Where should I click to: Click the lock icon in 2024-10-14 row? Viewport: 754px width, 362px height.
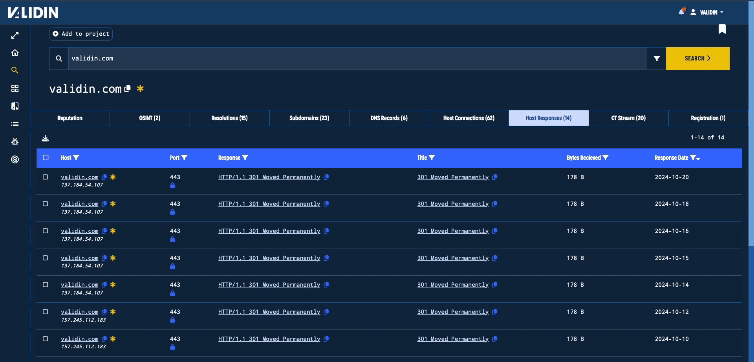173,293
